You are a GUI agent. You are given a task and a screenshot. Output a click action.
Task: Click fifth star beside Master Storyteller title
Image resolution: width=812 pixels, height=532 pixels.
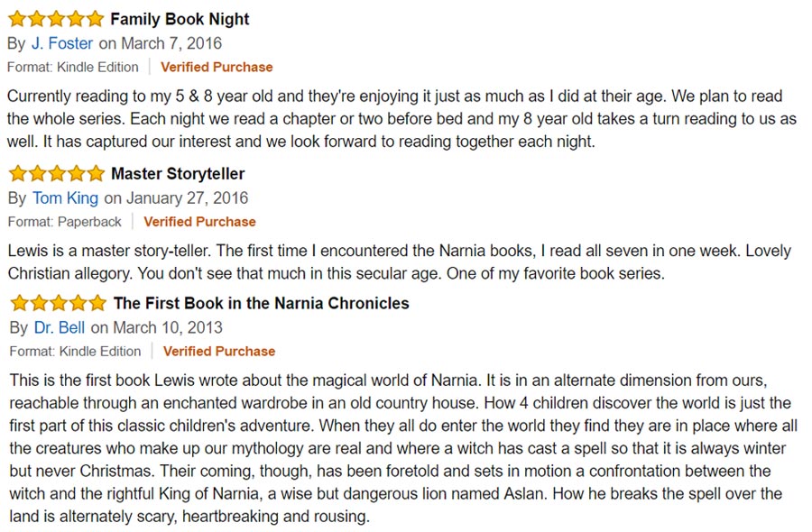(x=96, y=173)
